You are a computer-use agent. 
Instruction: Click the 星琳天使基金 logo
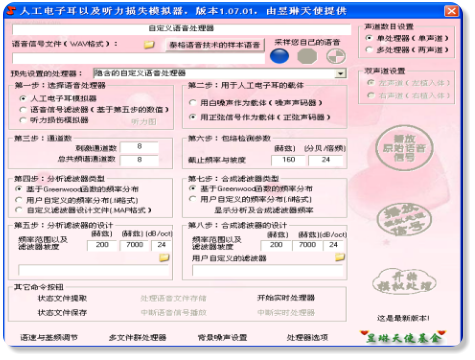[403, 337]
